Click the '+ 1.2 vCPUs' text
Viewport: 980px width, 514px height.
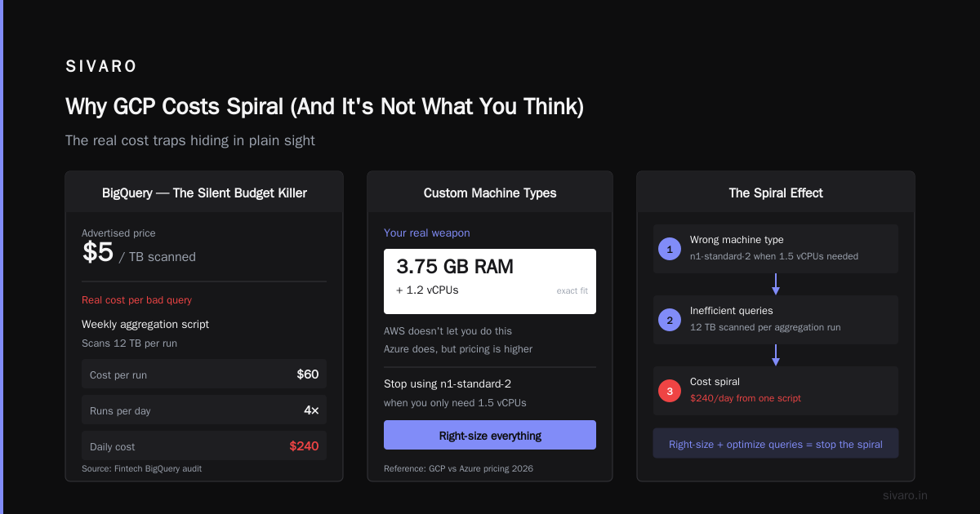427,290
